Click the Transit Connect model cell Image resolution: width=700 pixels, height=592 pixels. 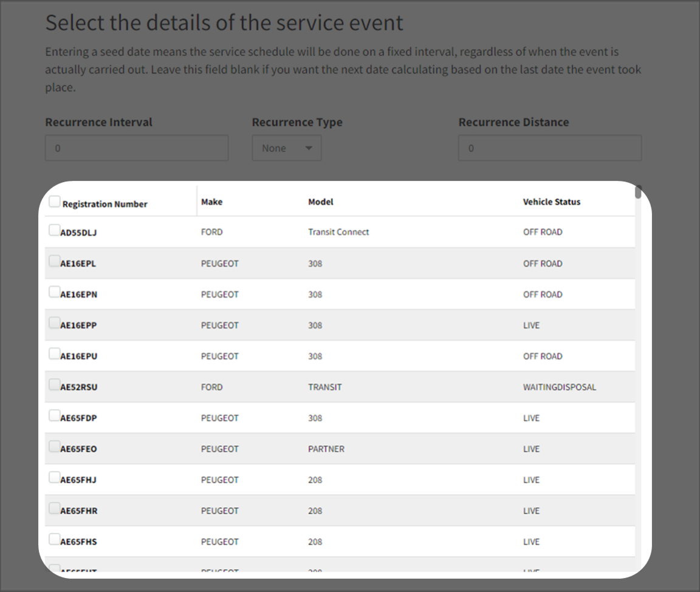338,232
